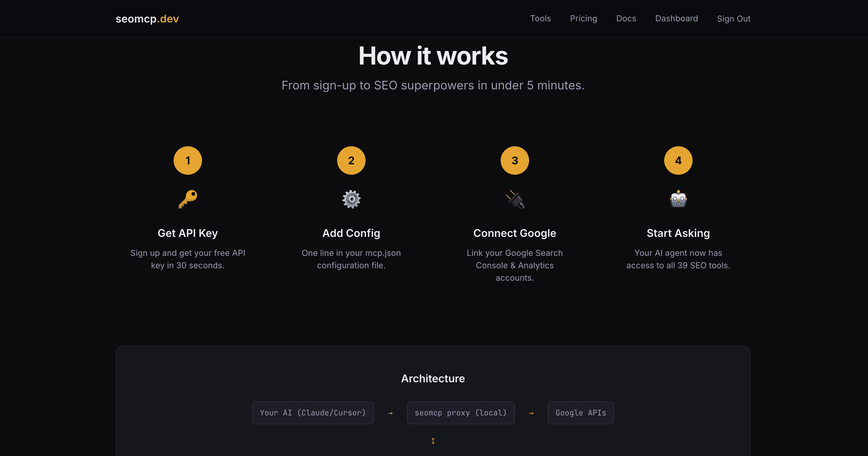Click the key icon under step 1
The width and height of the screenshot is (868, 456).
(x=188, y=199)
